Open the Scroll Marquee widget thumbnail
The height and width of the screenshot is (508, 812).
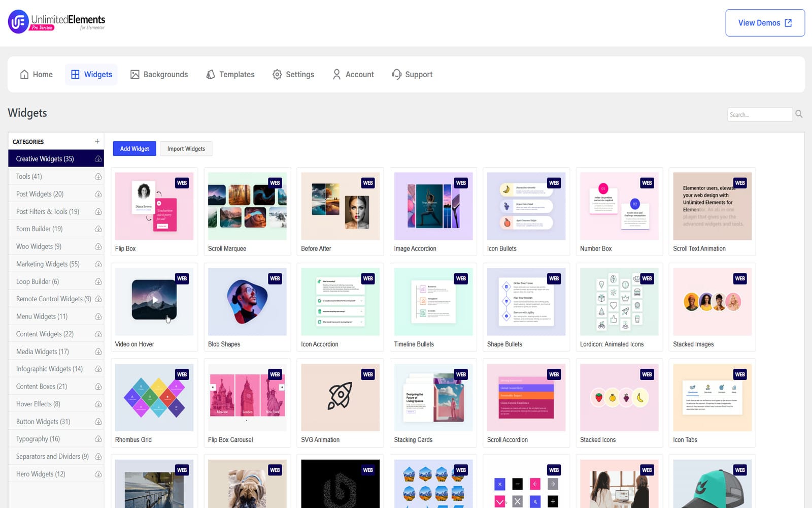point(247,206)
